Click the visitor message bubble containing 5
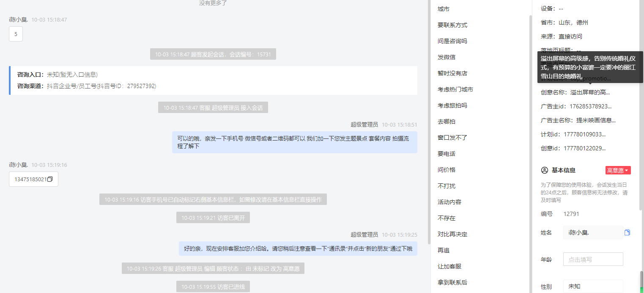 pos(16,34)
